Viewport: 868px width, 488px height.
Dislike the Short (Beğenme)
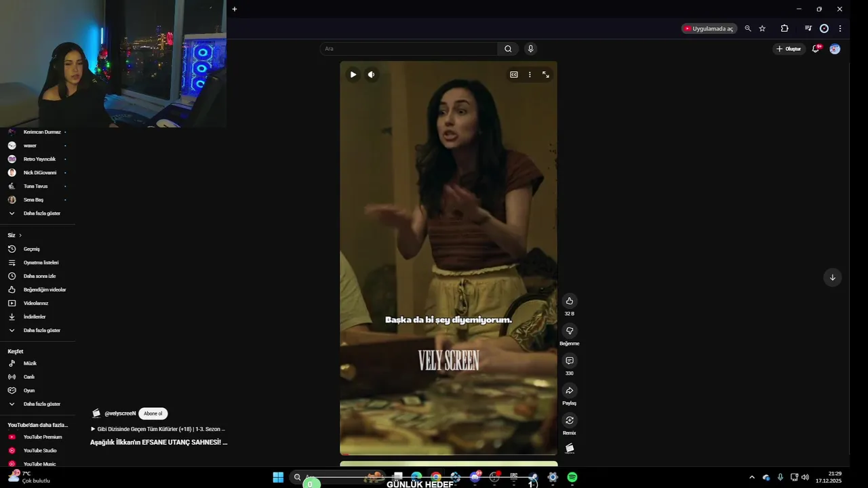pos(570,331)
